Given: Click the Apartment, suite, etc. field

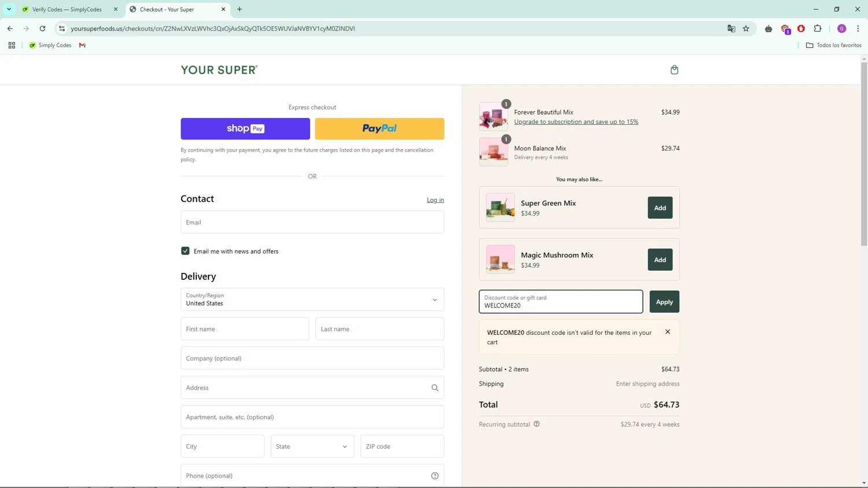Looking at the screenshot, I should point(312,417).
